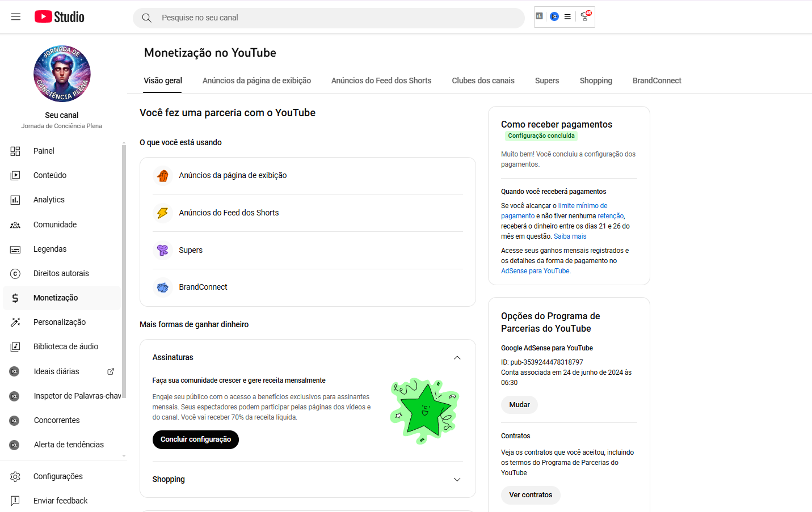Screen dimensions: 812x512
Task: Click the Contratos heading
Action: (516, 436)
